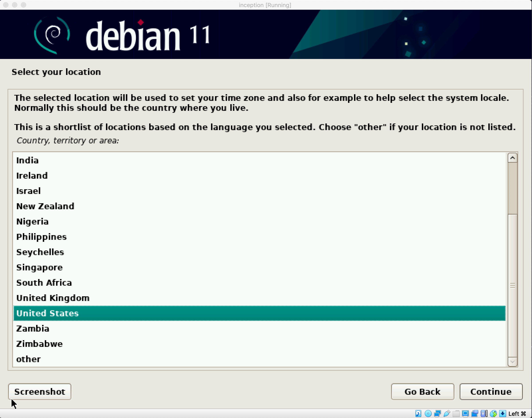This screenshot has width=532, height=418.
Task: Choose "other" from the country list
Action: click(28, 359)
